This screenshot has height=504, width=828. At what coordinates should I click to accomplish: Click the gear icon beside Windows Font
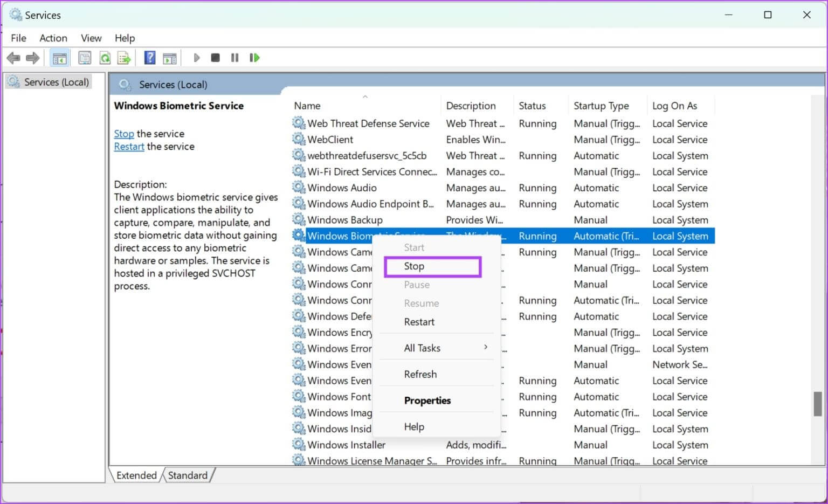299,396
